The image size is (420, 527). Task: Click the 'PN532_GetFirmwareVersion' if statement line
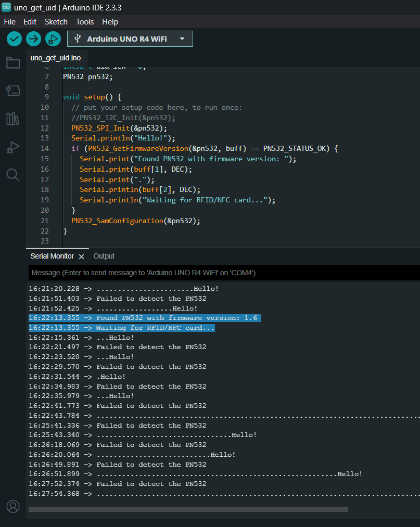coord(205,148)
